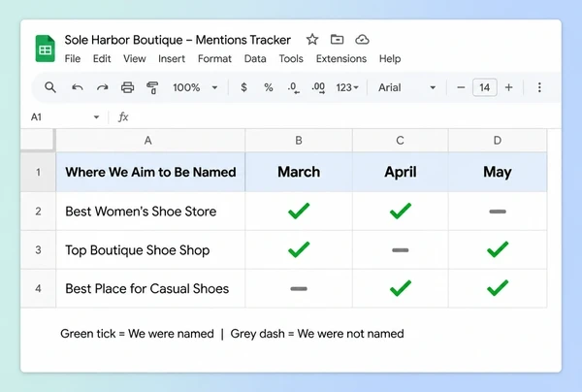
Task: Open the View menu
Action: coord(135,58)
